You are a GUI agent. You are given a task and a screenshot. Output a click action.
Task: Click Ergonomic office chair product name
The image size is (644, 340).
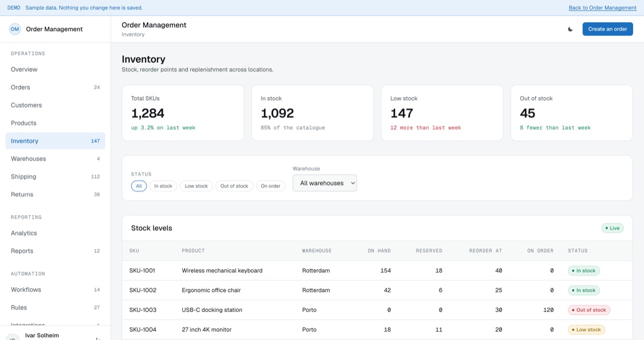(x=211, y=291)
